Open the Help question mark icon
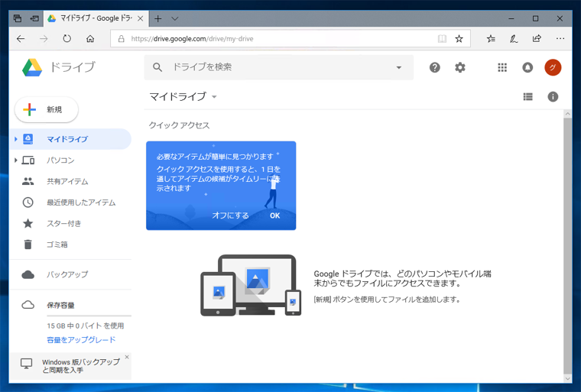 click(435, 67)
